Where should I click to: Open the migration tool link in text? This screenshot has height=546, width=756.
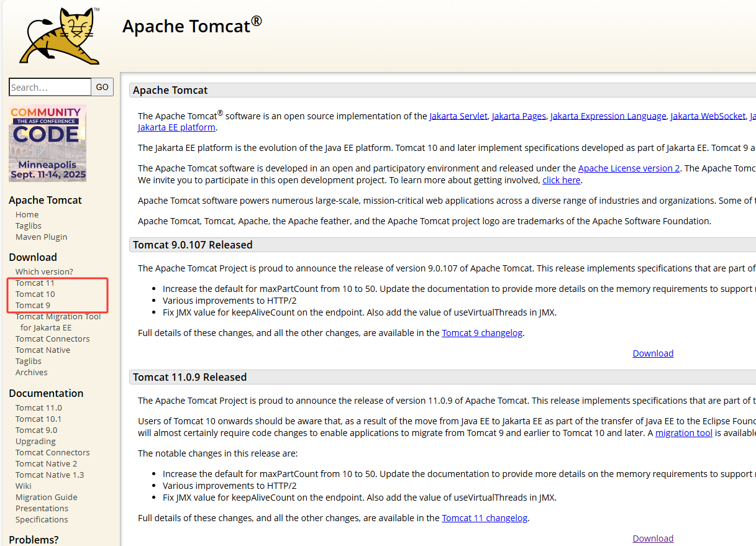684,433
